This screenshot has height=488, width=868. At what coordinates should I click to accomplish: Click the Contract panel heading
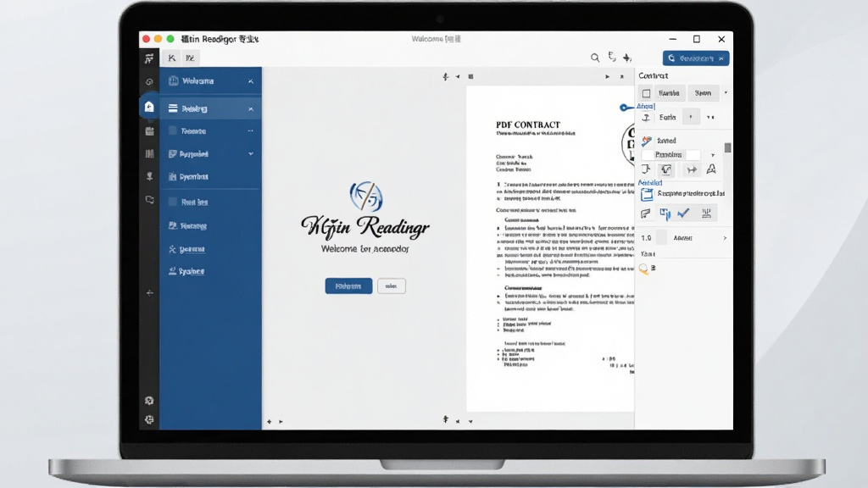[x=654, y=75]
